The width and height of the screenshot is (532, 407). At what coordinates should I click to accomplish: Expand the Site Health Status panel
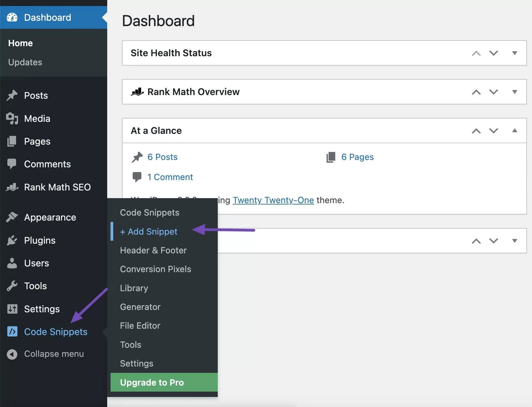coord(515,53)
